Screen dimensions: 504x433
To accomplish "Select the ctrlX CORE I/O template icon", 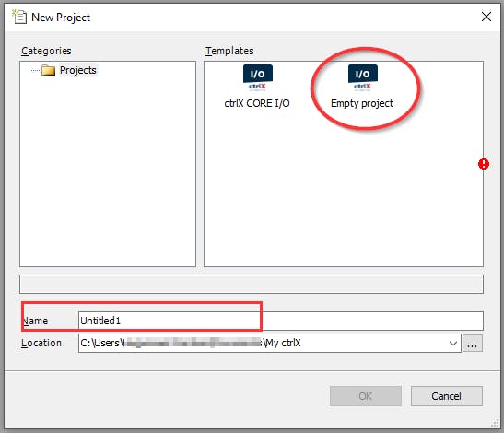I will tap(258, 77).
